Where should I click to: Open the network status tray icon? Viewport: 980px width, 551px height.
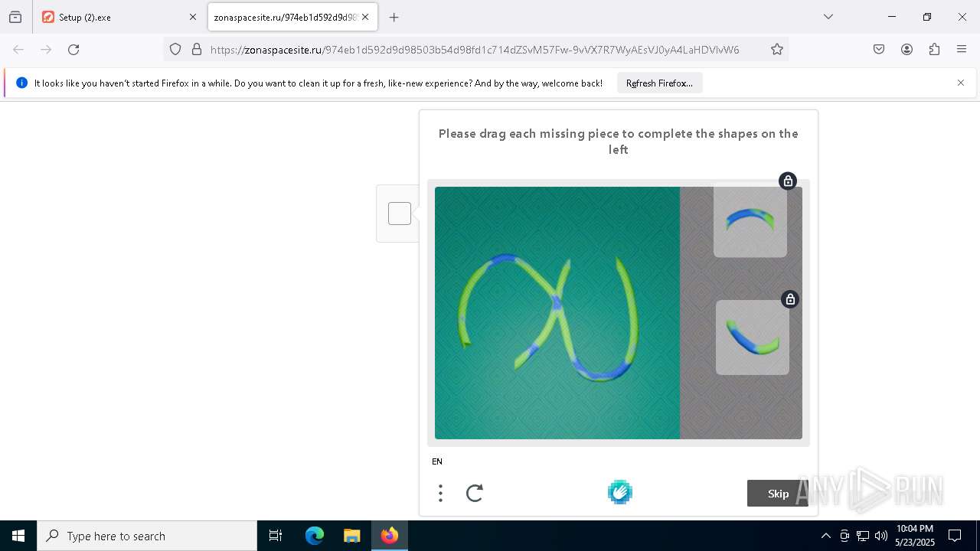coord(863,536)
